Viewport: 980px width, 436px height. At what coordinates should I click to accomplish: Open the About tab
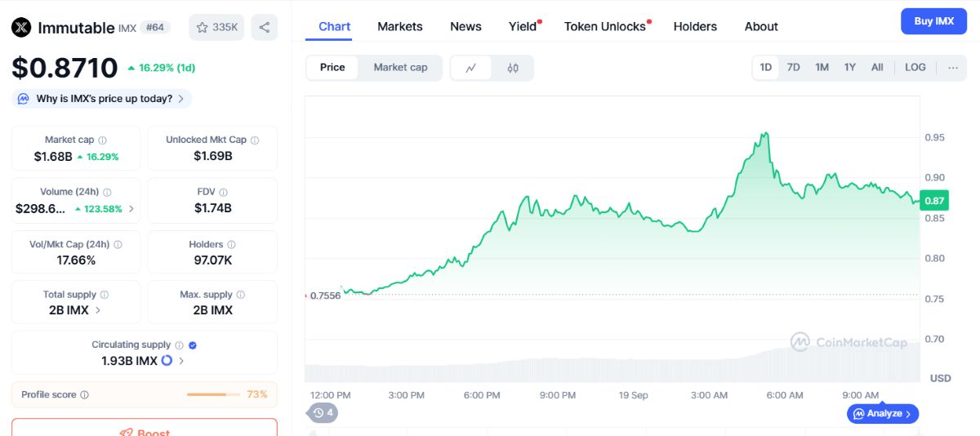coord(761,27)
